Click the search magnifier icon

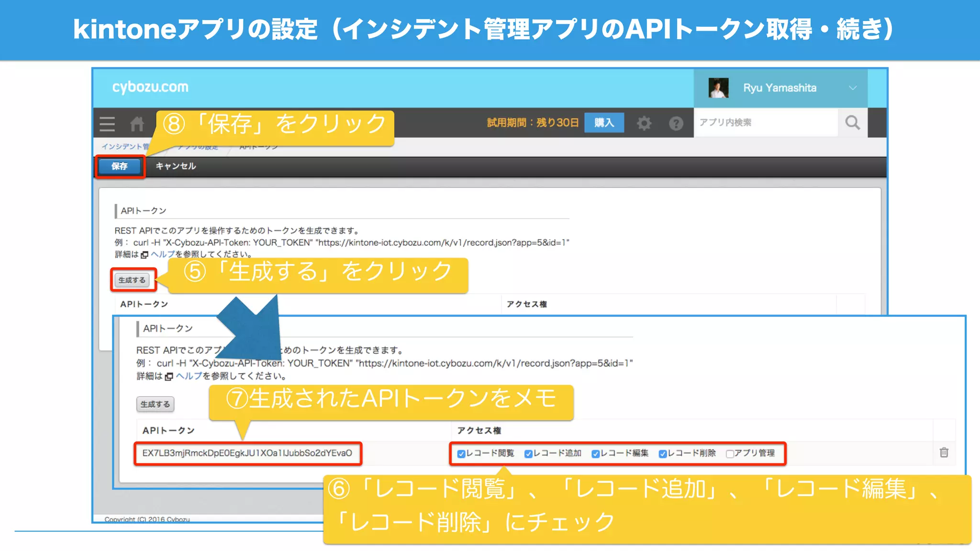tap(853, 123)
